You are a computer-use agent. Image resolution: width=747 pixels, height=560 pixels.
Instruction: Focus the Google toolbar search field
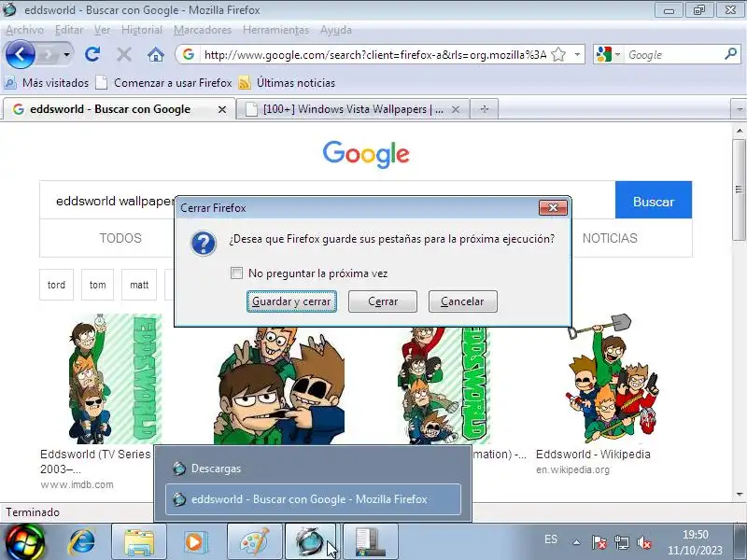pyautogui.click(x=673, y=55)
